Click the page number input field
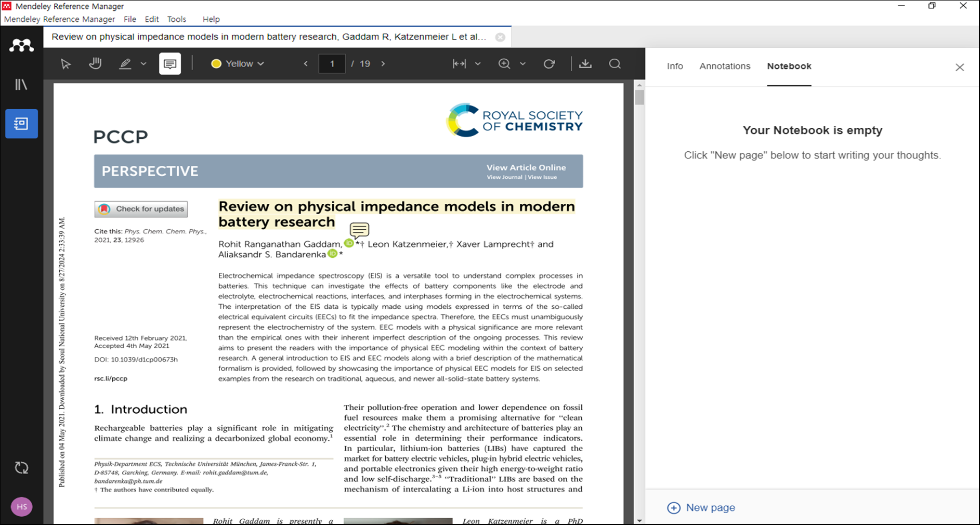The width and height of the screenshot is (980, 525). pyautogui.click(x=332, y=63)
